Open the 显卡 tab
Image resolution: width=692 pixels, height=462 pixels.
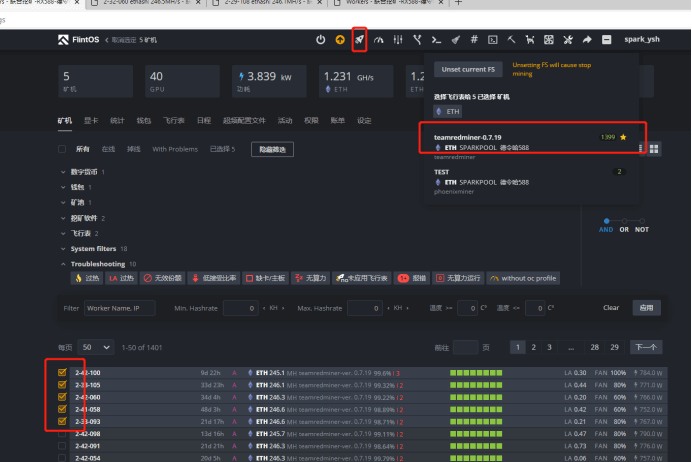point(89,120)
